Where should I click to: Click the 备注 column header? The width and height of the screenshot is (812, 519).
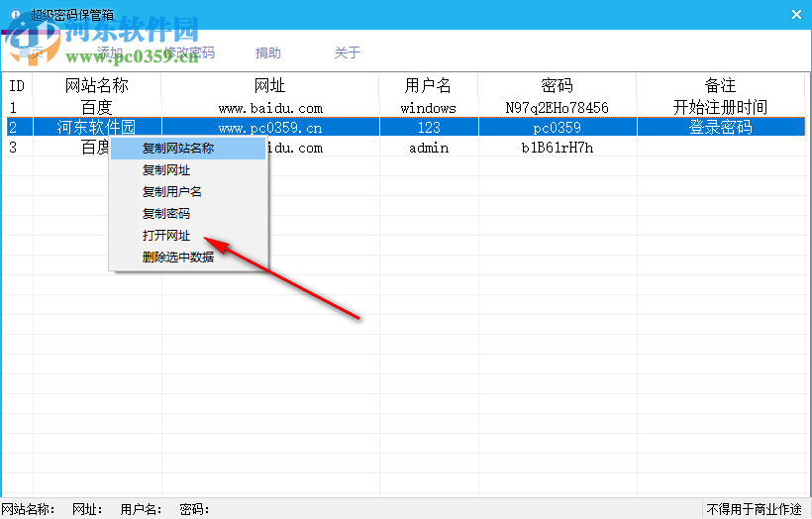720,85
